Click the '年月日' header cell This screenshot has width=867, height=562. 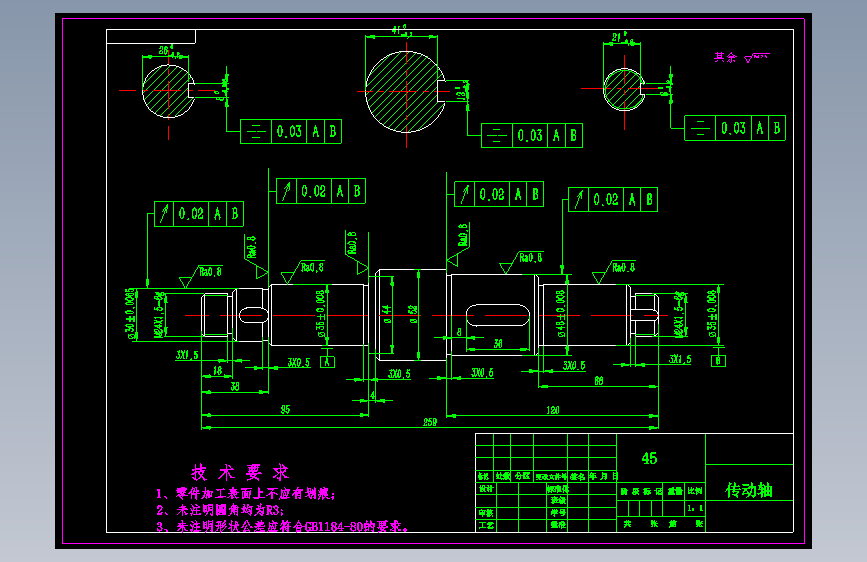tap(603, 476)
